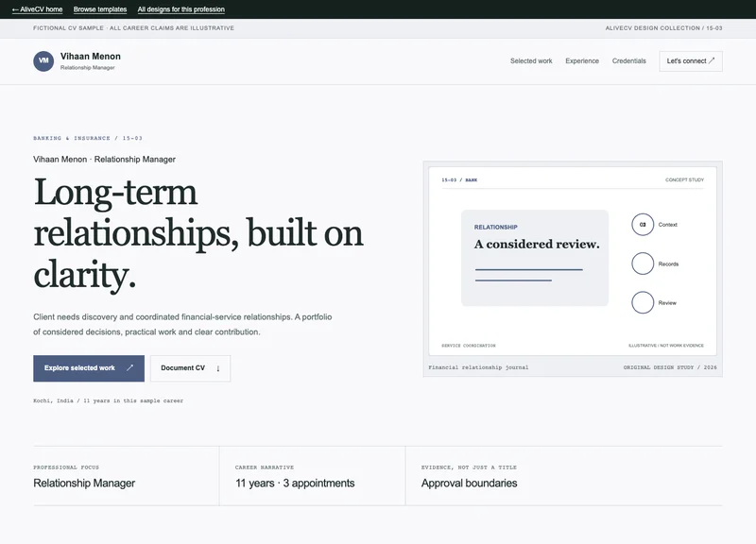This screenshot has height=544, width=756.
Task: Click the Relationship Manager professional focus text
Action: click(x=84, y=483)
